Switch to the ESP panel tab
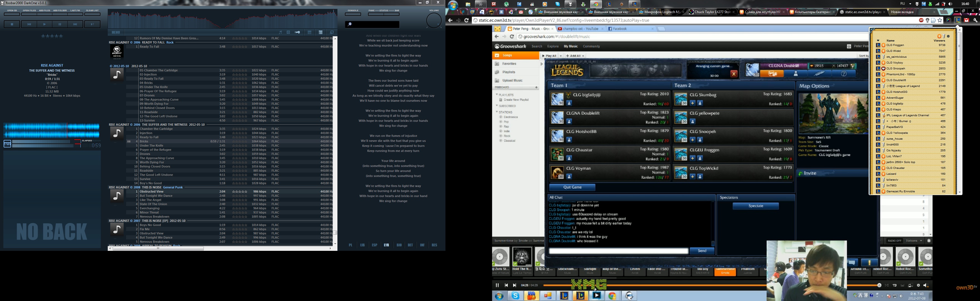Viewport: 980px width, 301px height. click(374, 245)
